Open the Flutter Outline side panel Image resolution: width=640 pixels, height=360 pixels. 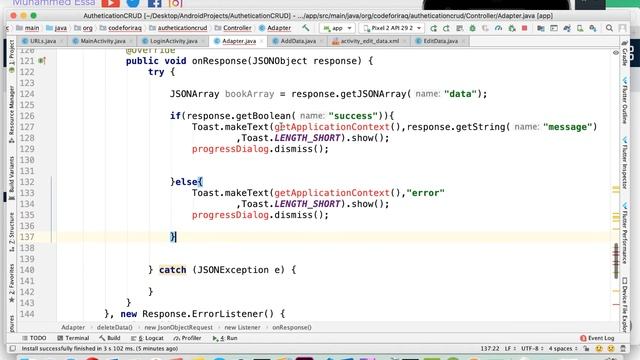click(624, 100)
